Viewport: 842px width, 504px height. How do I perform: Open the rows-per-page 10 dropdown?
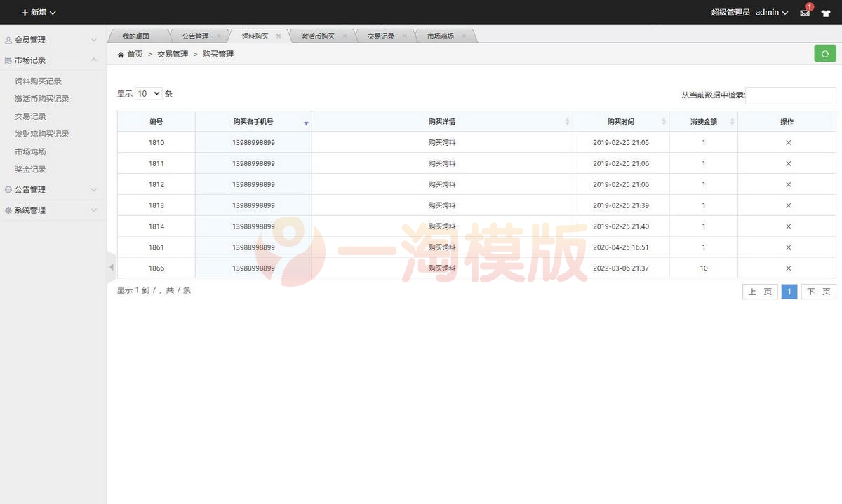pyautogui.click(x=148, y=93)
